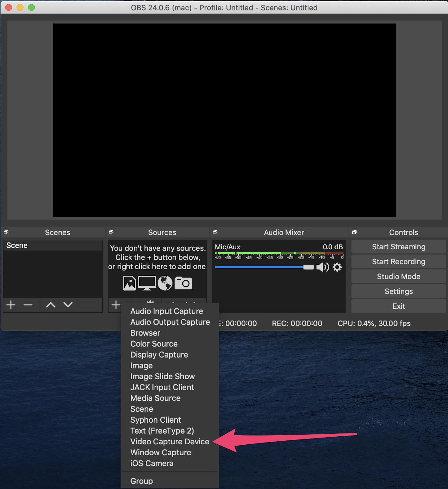Zoom OBS window with green button

(x=31, y=7)
